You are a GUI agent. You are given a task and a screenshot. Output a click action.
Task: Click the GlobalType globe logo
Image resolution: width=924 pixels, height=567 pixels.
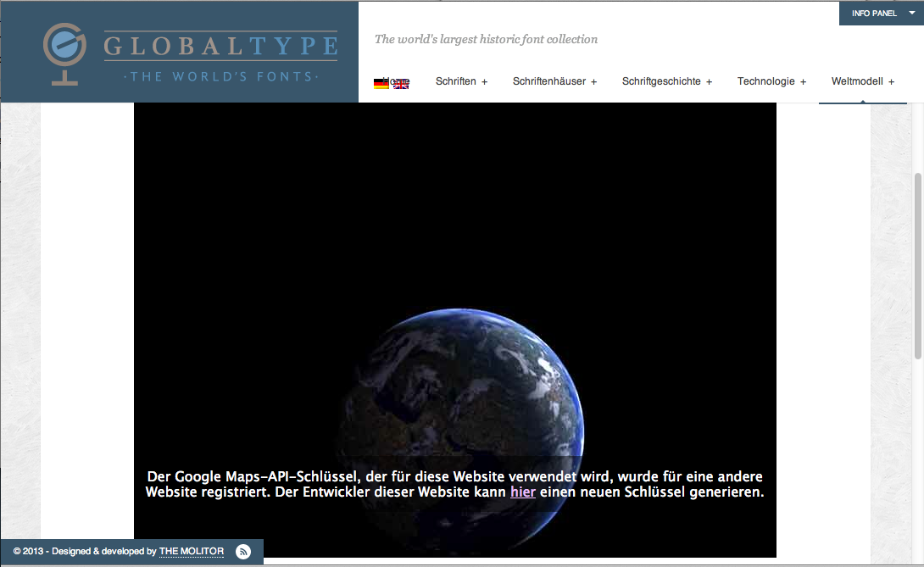pyautogui.click(x=64, y=53)
